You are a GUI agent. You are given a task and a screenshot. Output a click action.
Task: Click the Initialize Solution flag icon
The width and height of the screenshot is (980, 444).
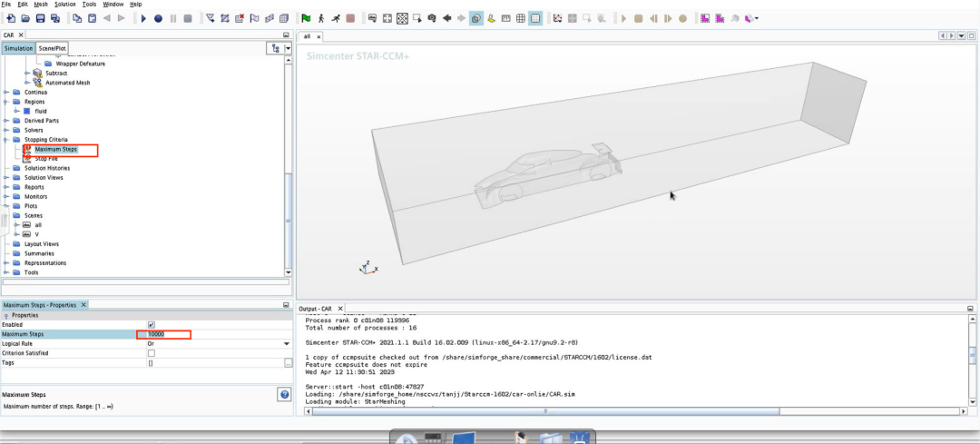pyautogui.click(x=255, y=19)
